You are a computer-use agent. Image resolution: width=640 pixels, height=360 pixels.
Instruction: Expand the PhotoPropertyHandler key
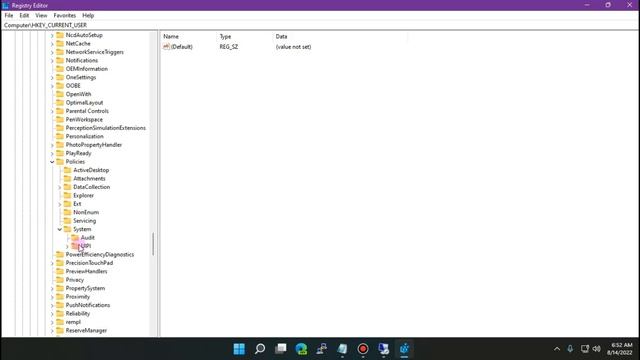(52, 145)
